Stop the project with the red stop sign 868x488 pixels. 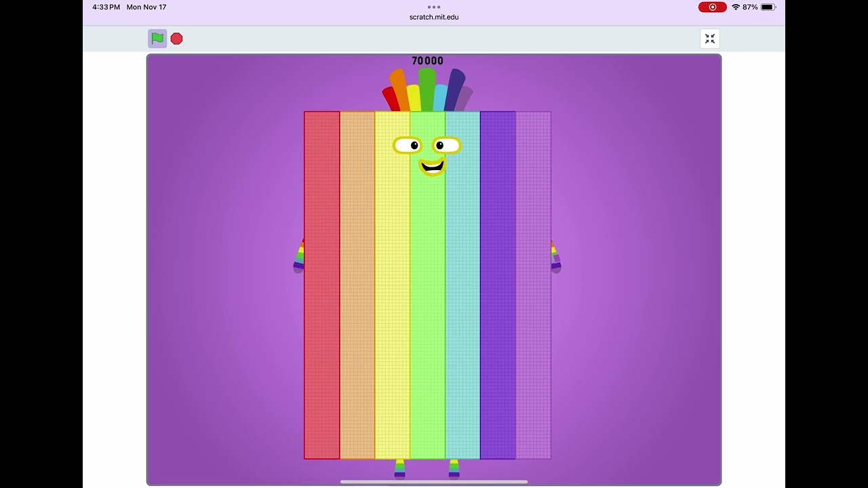click(176, 39)
